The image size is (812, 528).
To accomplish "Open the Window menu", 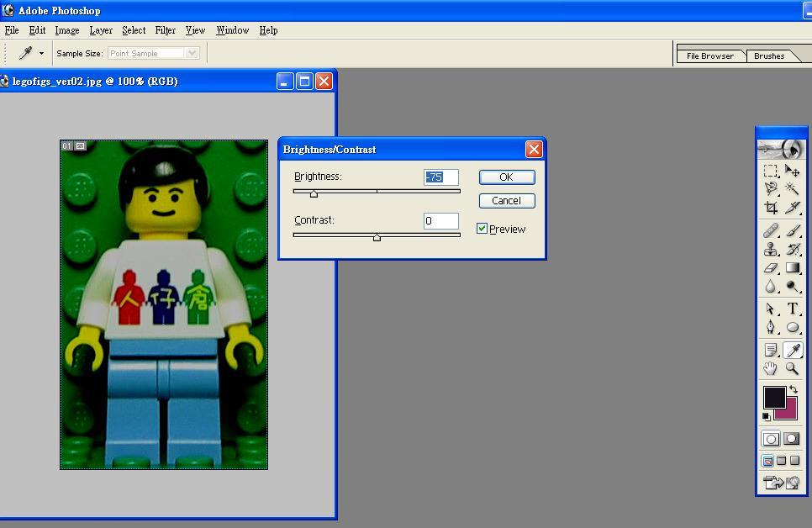I will point(233,30).
